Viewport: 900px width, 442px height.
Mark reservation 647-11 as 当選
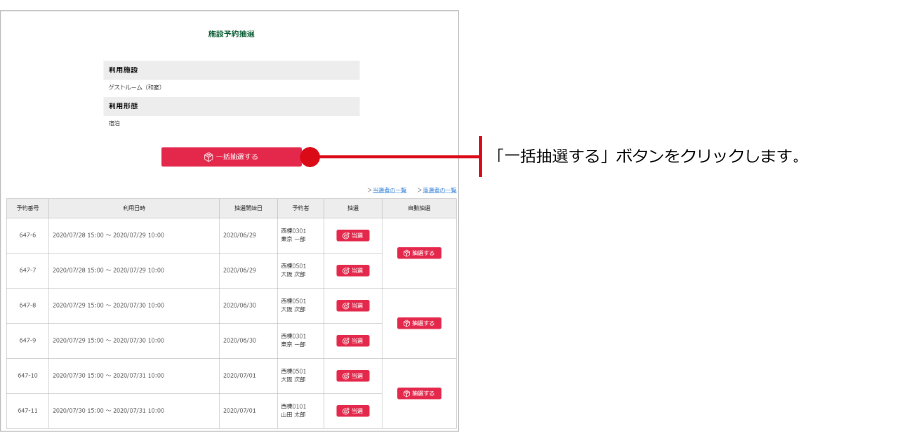pyautogui.click(x=353, y=411)
